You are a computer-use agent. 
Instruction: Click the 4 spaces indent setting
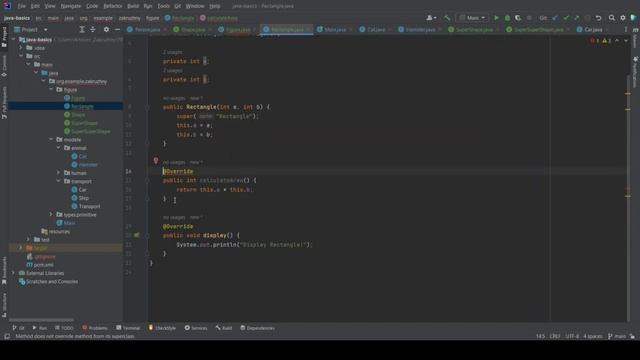[x=592, y=336]
